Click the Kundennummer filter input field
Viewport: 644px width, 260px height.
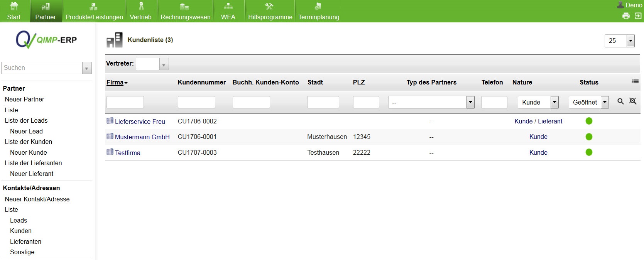coord(196,102)
